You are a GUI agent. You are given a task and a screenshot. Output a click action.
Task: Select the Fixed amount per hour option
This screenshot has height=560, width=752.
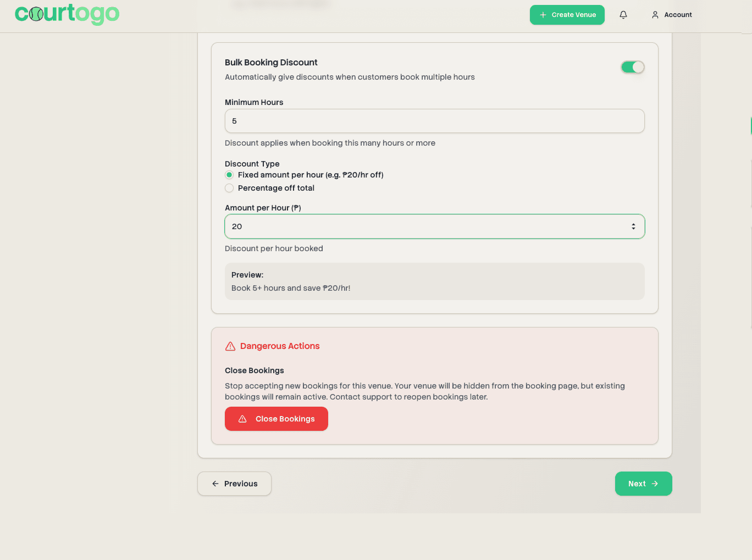click(229, 175)
